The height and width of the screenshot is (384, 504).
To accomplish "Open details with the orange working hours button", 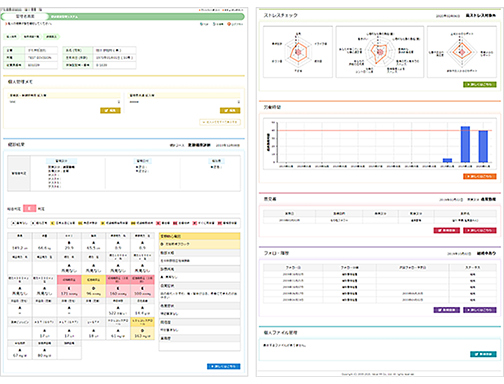I will (x=480, y=176).
